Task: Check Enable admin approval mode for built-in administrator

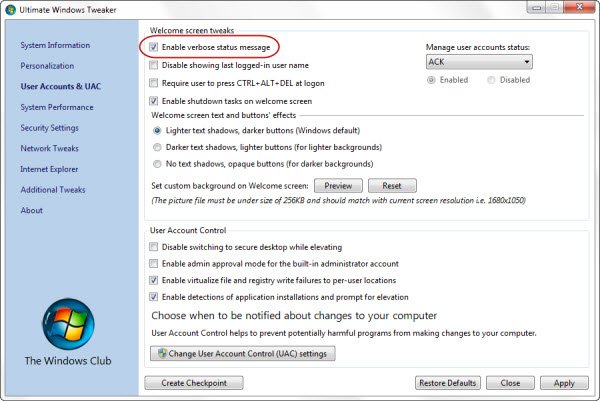Action: click(153, 264)
